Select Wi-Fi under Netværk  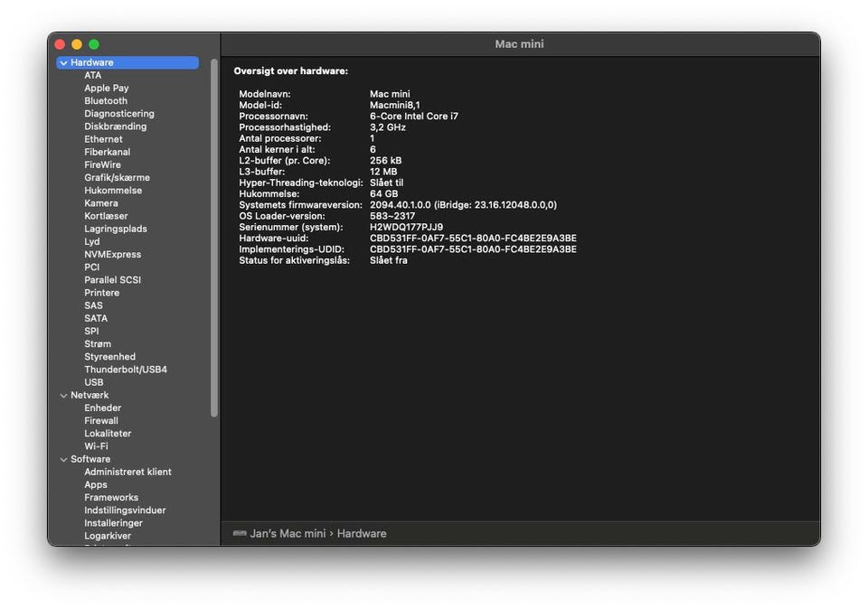96,446
